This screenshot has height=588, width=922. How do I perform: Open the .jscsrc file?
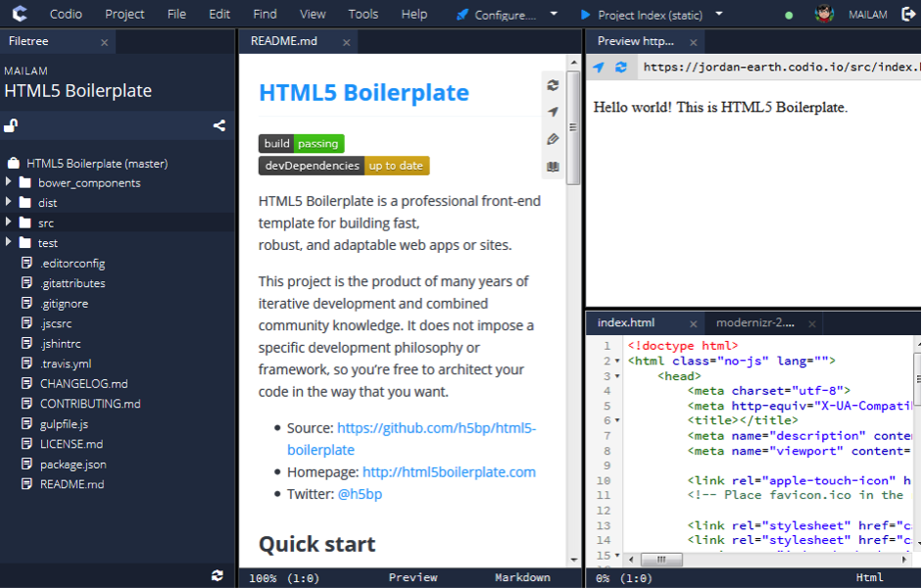tap(56, 323)
